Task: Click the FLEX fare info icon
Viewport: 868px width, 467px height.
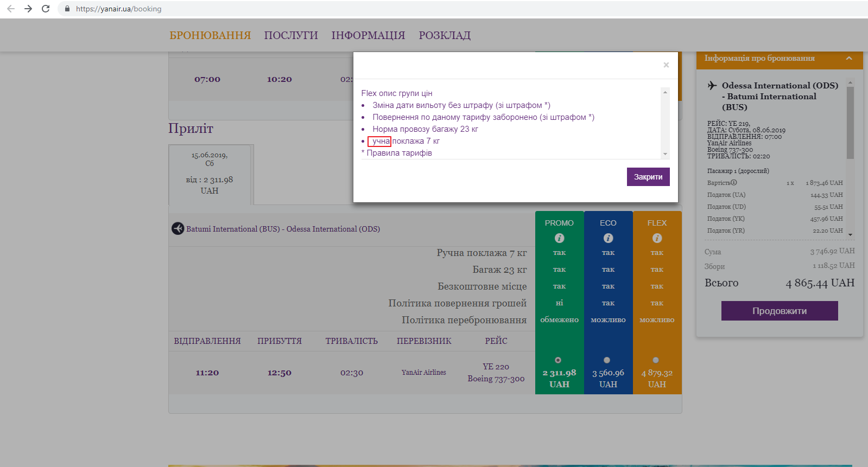Action: 657,238
